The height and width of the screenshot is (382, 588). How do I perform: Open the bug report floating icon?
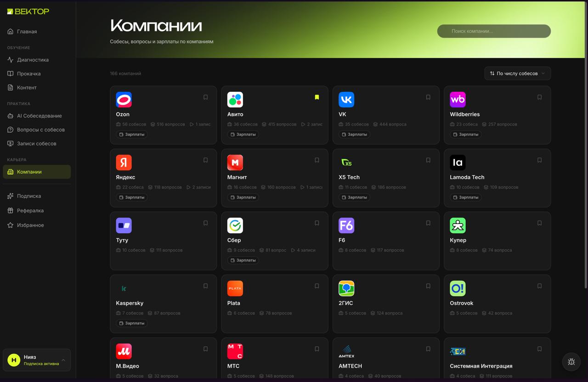click(571, 362)
